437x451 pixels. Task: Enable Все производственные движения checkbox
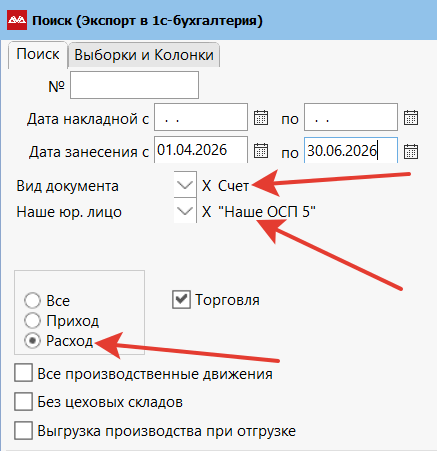pyautogui.click(x=23, y=373)
